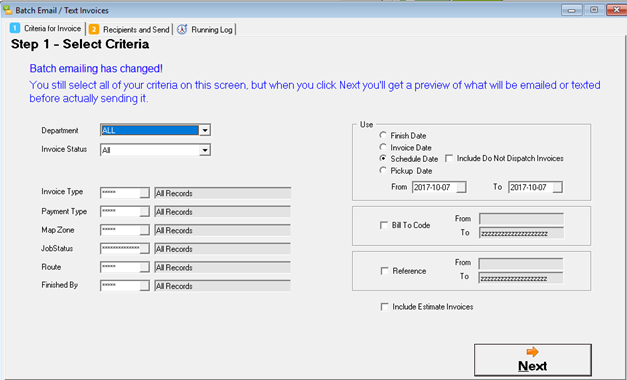Select the Invoice Date radio option
This screenshot has width=627, height=380.
pos(383,147)
